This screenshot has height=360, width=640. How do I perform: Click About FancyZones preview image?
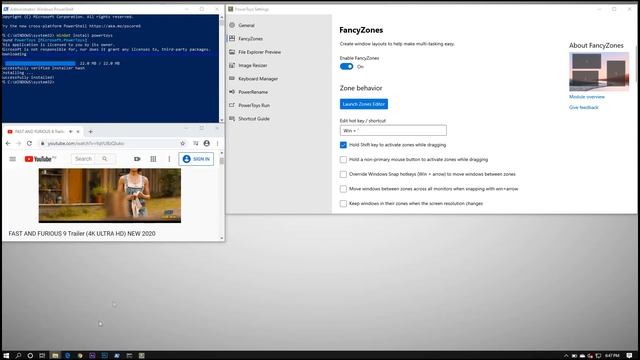(599, 72)
